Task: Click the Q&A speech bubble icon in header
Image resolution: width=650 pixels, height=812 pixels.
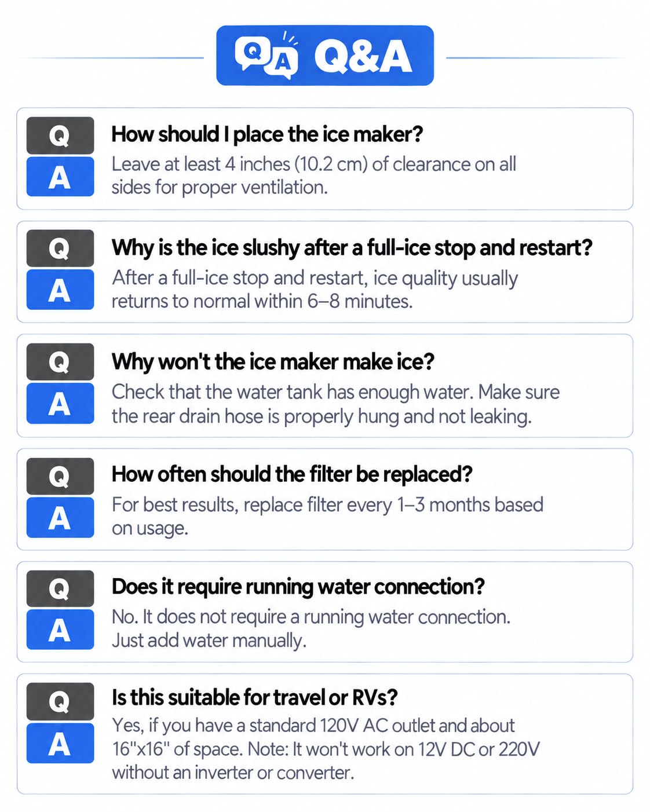Action: tap(267, 56)
